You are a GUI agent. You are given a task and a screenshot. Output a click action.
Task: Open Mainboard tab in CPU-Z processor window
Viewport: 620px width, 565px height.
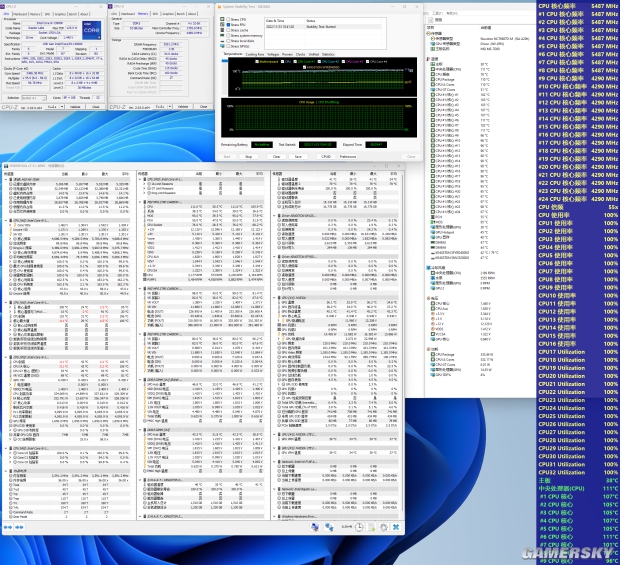pyautogui.click(x=20, y=14)
